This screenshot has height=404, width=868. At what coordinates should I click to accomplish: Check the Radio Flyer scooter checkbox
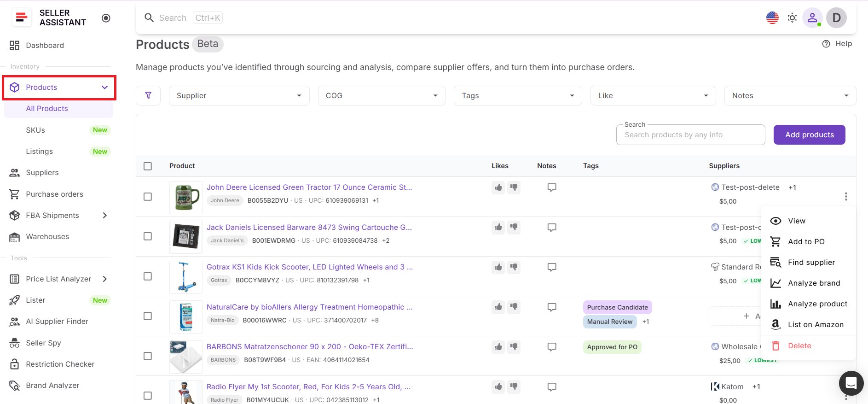[148, 396]
